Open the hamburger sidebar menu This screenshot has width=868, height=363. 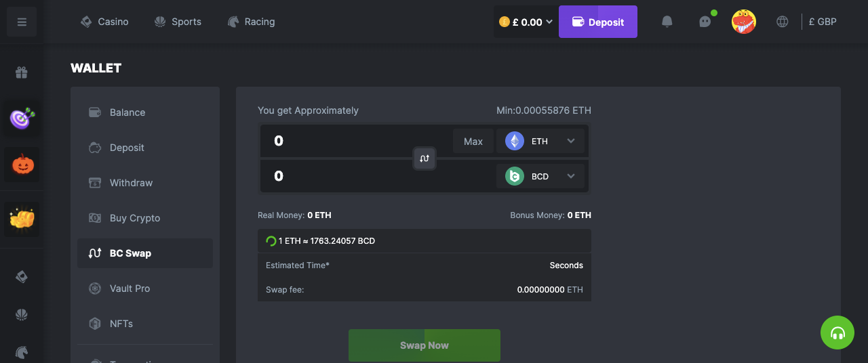coord(22,22)
